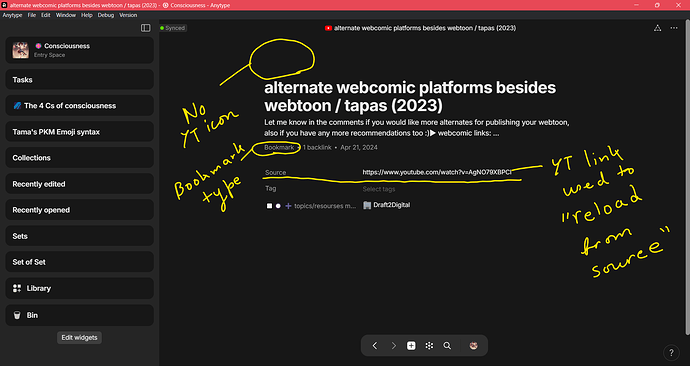This screenshot has height=366, width=690.
Task: Go back with the left arrow
Action: [375, 346]
